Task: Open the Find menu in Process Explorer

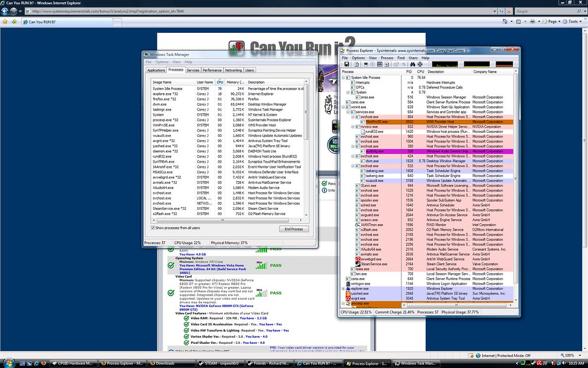Action: coord(401,58)
